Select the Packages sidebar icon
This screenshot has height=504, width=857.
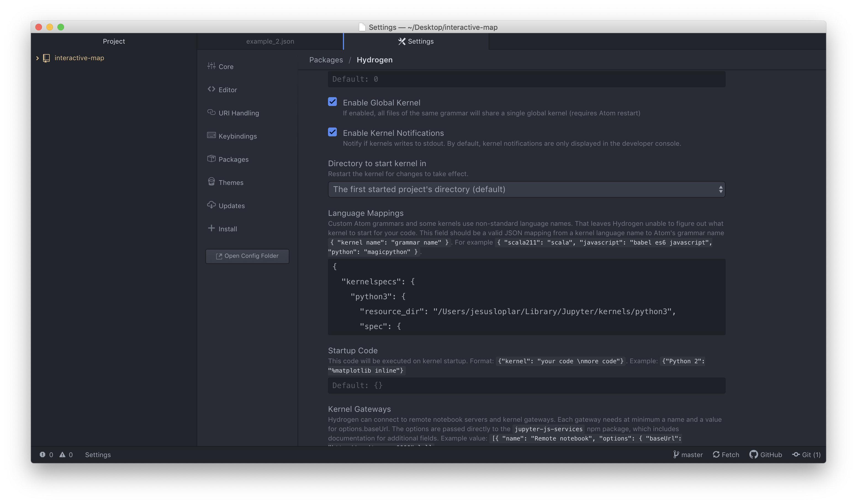(211, 159)
